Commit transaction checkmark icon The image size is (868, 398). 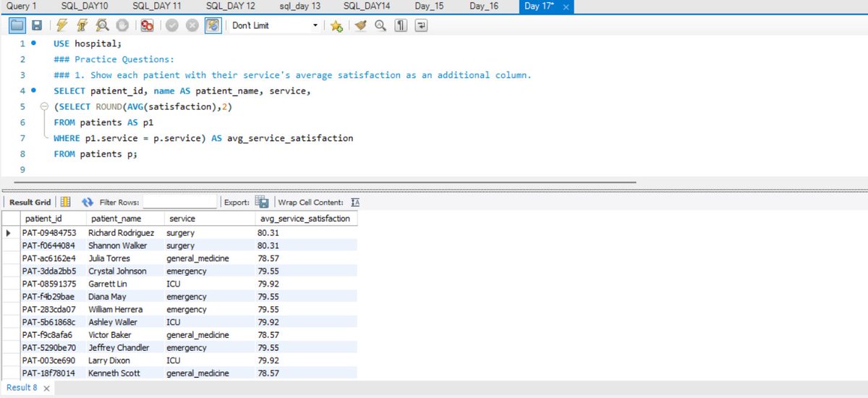(172, 25)
